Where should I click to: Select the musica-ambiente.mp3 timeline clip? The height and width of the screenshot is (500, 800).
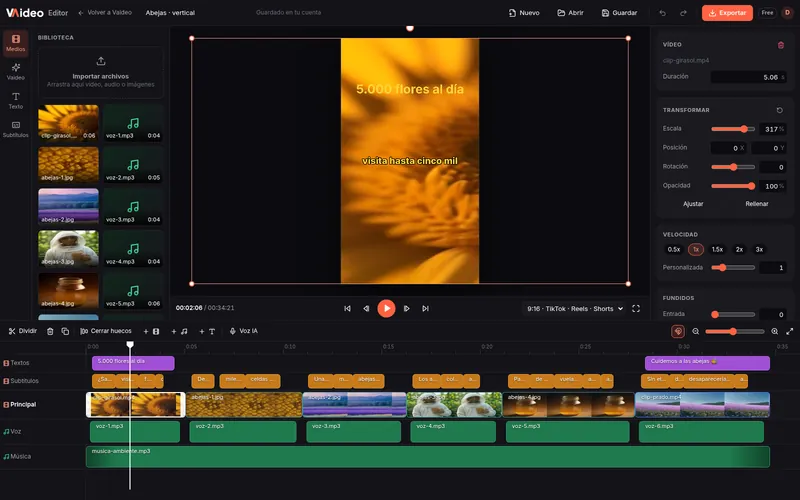pos(428,457)
